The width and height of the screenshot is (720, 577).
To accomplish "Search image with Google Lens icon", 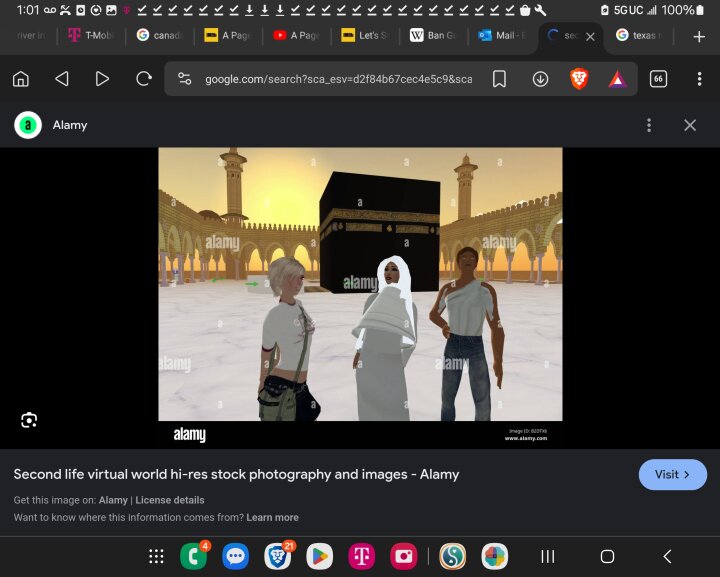I will pyautogui.click(x=29, y=420).
